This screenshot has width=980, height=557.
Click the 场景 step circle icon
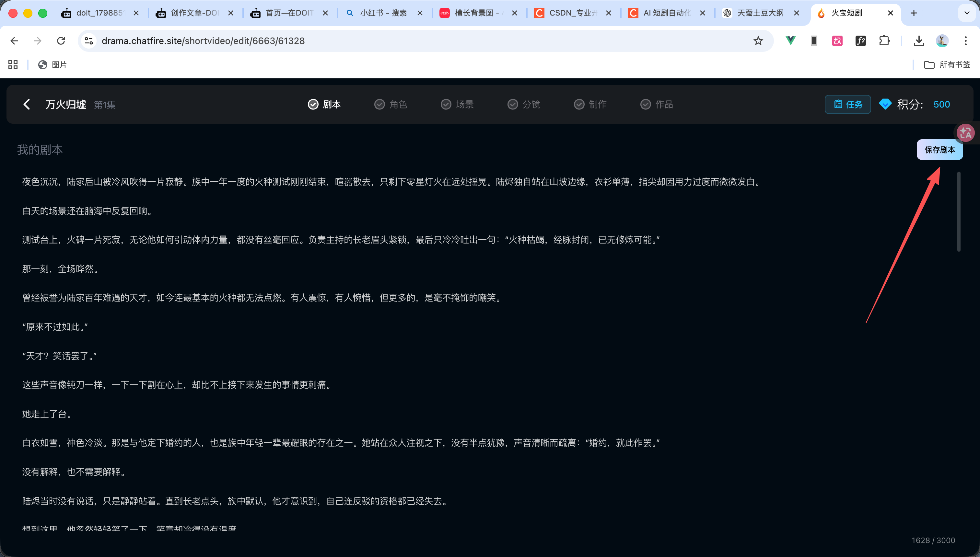tap(446, 104)
